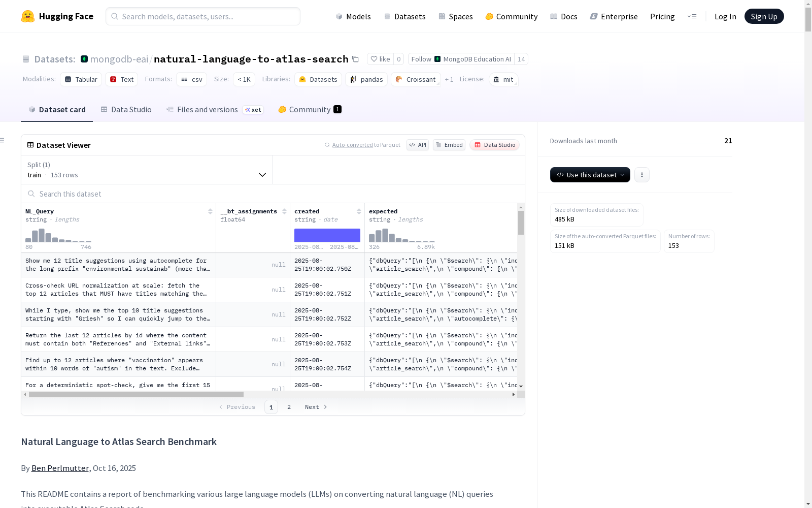Click Log In
The image size is (812, 508).
click(x=725, y=16)
